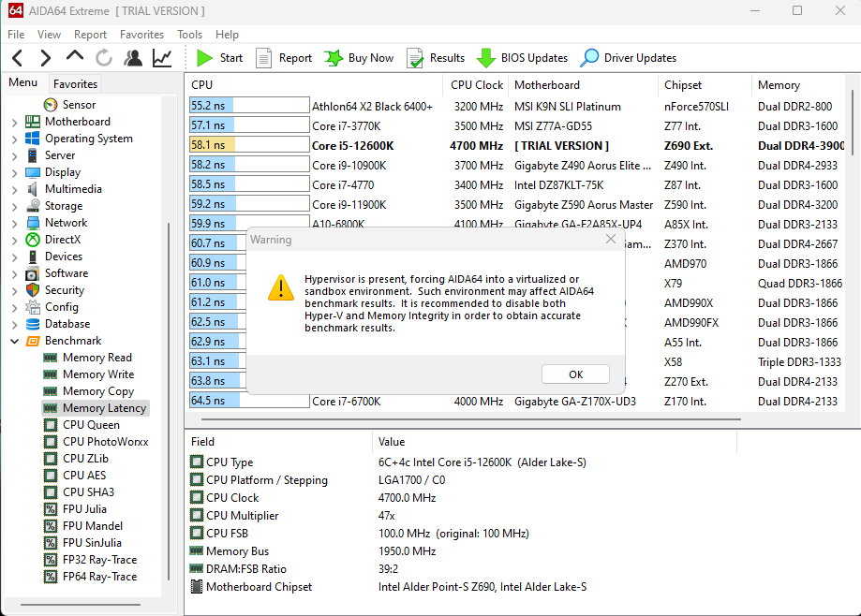Open the graph chart toolbar icon
The width and height of the screenshot is (861, 616).
pyautogui.click(x=162, y=58)
